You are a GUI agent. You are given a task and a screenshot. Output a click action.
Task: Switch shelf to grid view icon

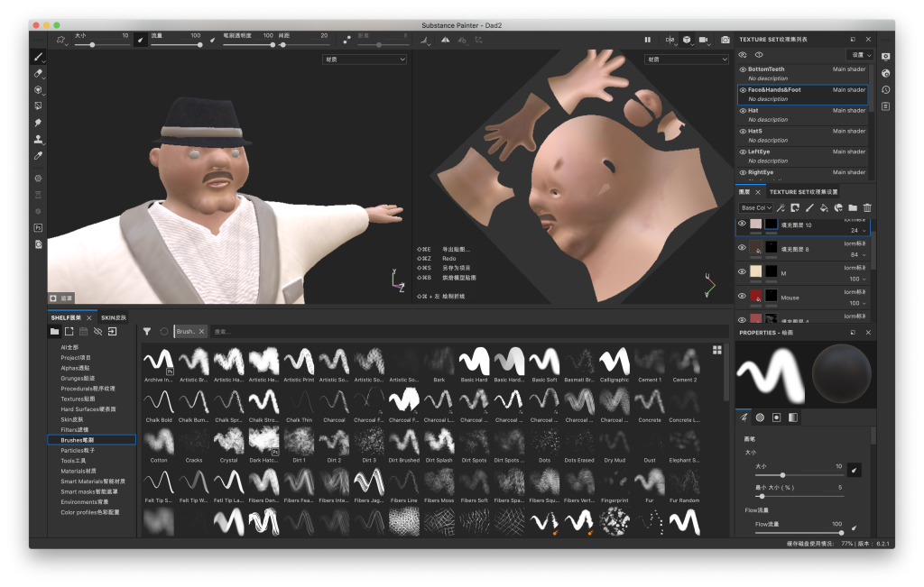click(717, 350)
